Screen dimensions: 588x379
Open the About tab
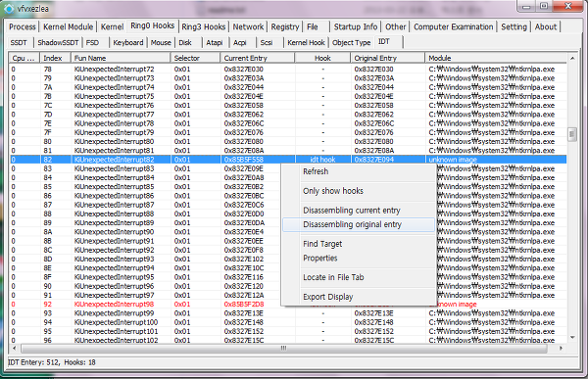pyautogui.click(x=546, y=27)
